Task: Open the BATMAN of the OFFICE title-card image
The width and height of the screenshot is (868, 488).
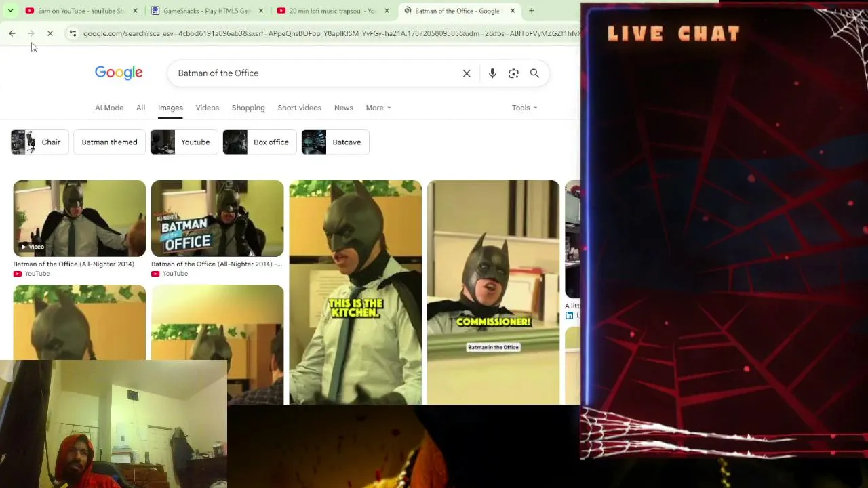Action: point(218,218)
